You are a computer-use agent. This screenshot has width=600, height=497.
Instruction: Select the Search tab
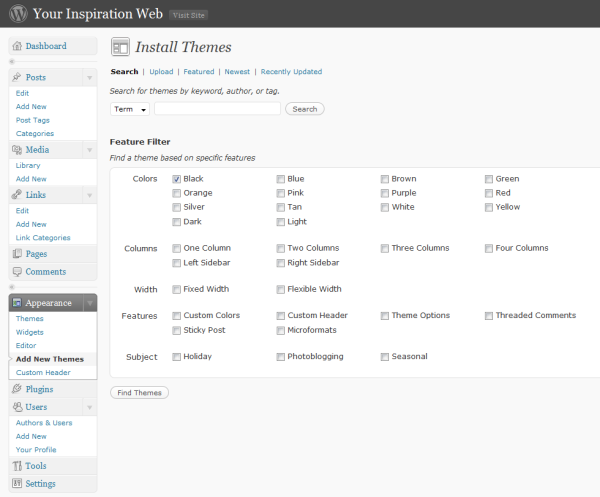click(x=124, y=72)
